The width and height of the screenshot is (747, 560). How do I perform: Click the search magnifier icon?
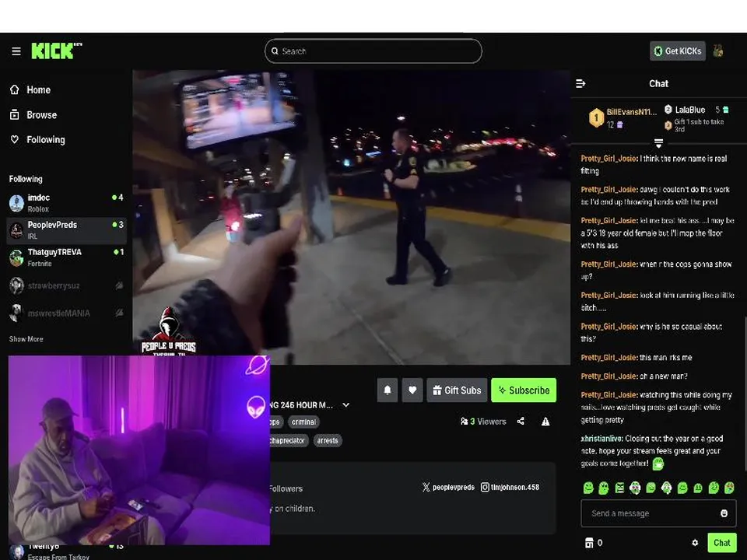coord(275,51)
